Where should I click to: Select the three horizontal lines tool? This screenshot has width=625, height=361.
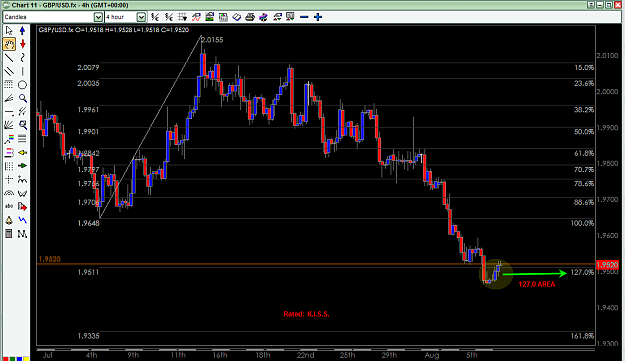click(22, 139)
